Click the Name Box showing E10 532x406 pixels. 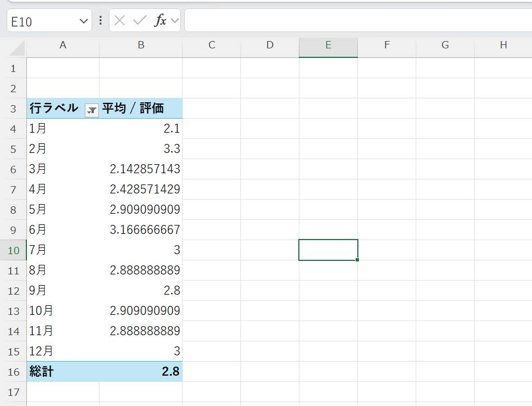point(42,21)
